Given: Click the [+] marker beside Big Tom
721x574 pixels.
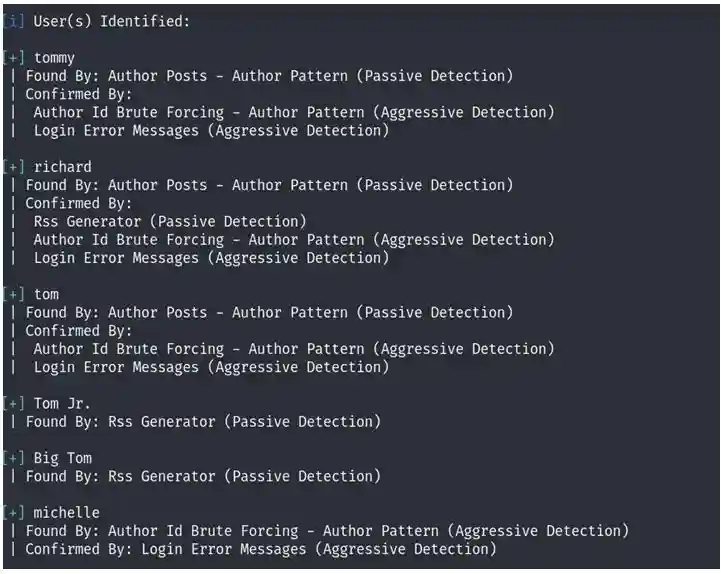Looking at the screenshot, I should 13,459.
